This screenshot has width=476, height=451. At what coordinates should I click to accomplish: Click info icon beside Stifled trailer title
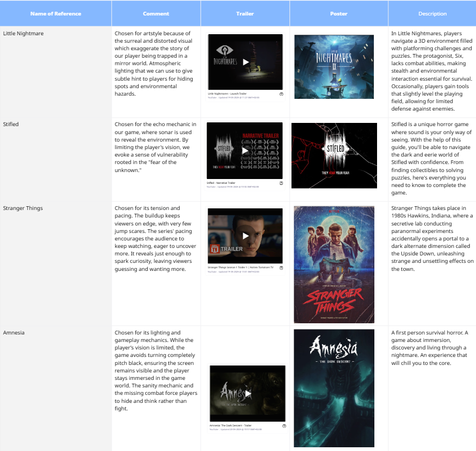(281, 183)
